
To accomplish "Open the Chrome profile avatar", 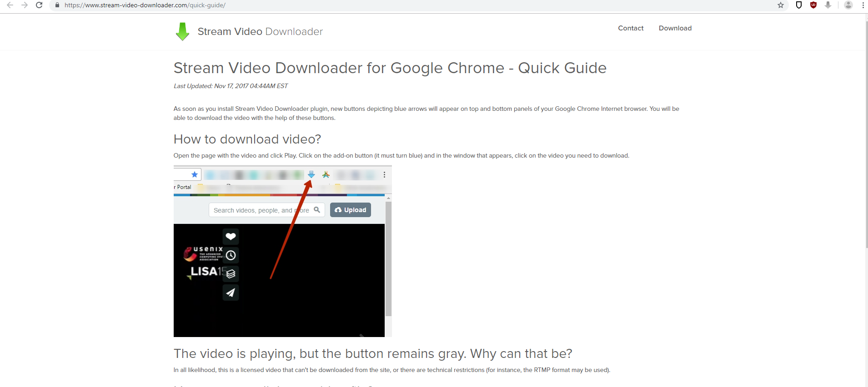I will tap(848, 5).
